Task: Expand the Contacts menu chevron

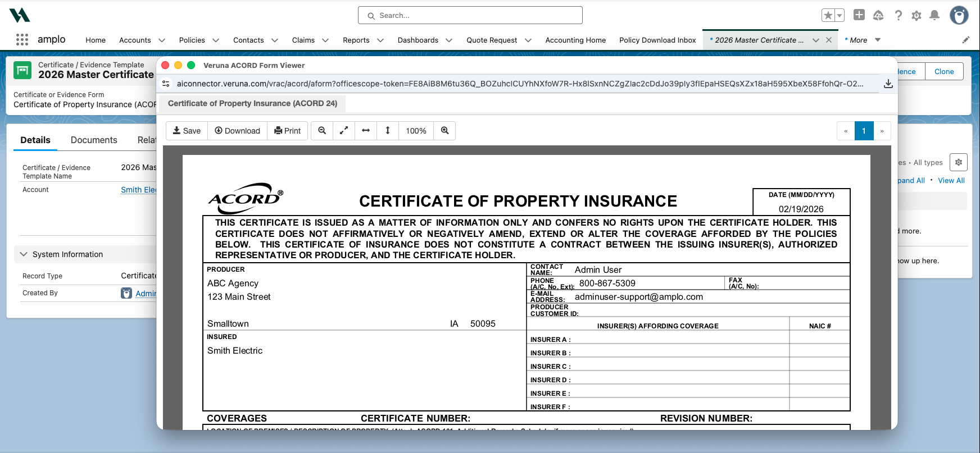Action: pos(275,40)
